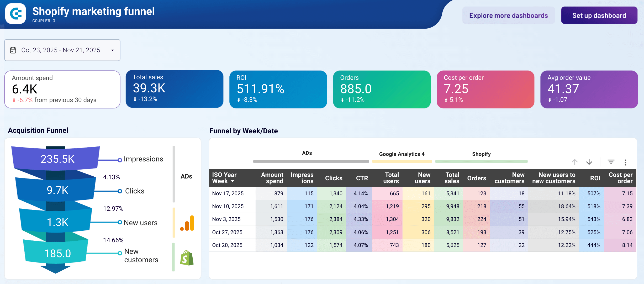Click the Coupler.io logo icon
The height and width of the screenshot is (284, 644).
coord(15,13)
